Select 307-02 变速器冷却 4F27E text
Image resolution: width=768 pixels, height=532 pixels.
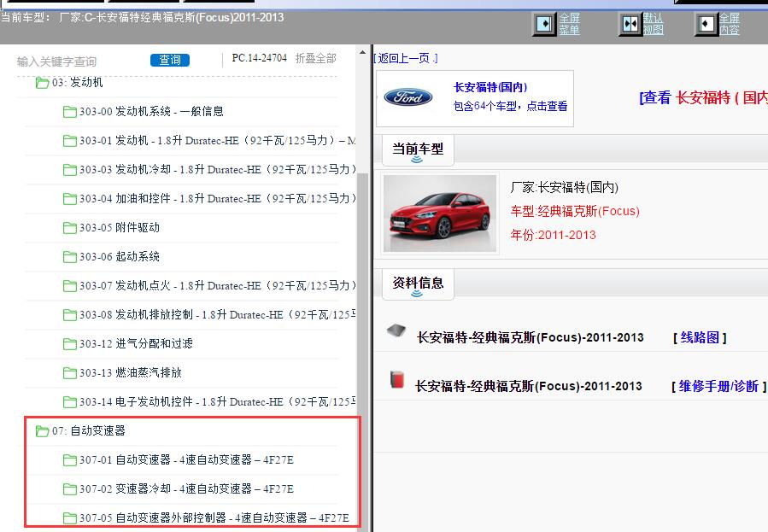pos(186,488)
